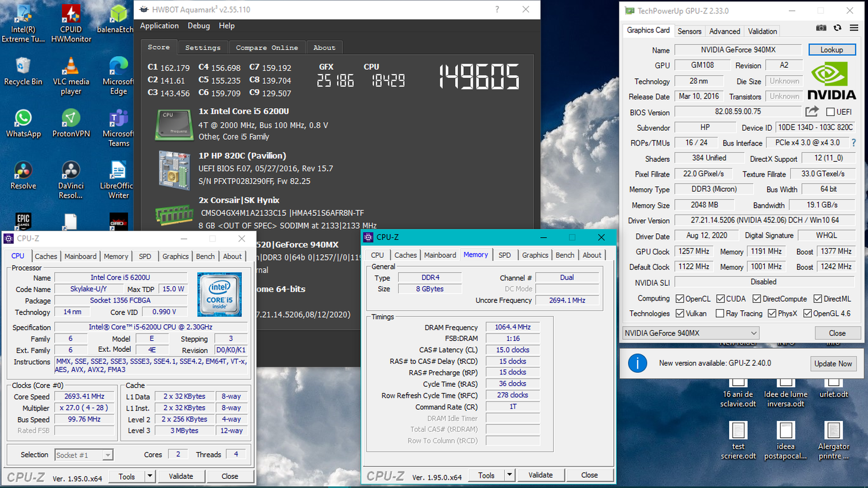Switch to Compare Online tab
This screenshot has width=868, height=488.
click(x=267, y=47)
